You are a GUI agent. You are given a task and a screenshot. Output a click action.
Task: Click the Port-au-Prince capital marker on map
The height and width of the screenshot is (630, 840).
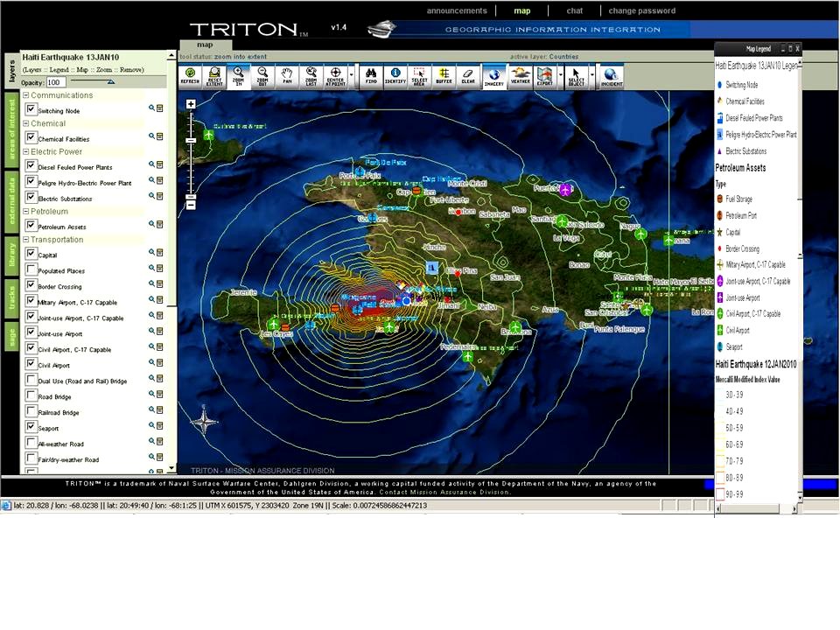407,302
